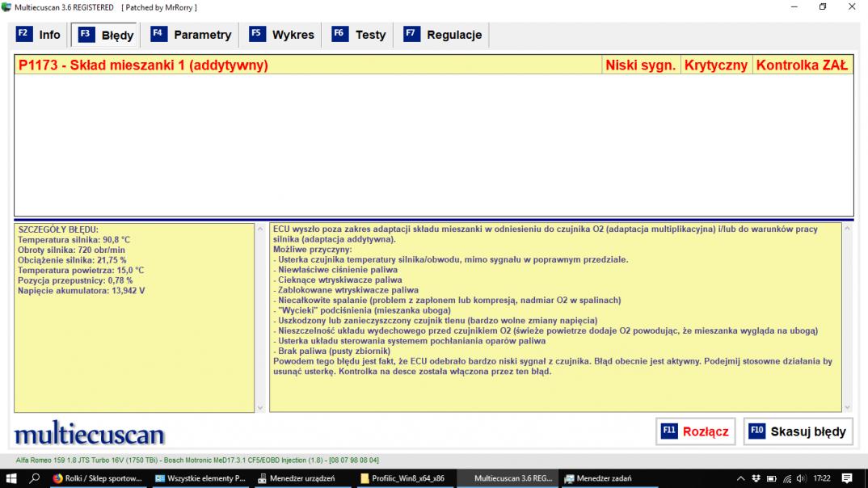Click the 17:22 taskbar clock
868x488 pixels.
pos(822,478)
